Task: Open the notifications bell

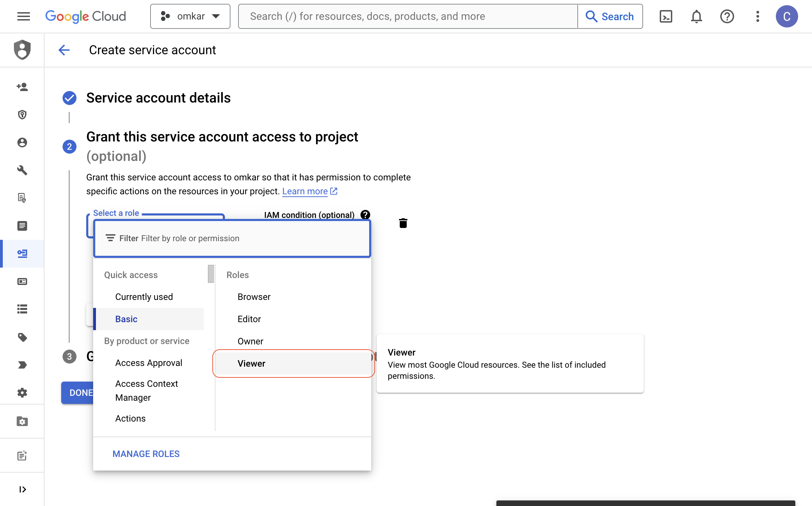Action: point(696,16)
